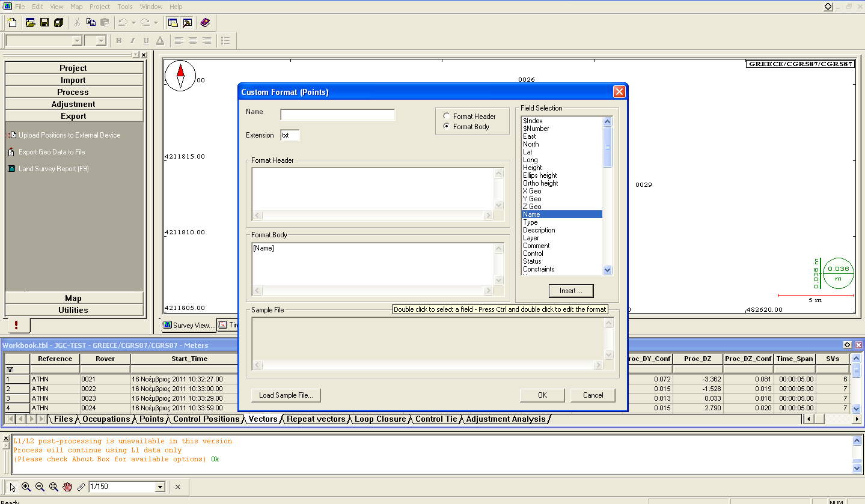Click rover cell 0023 in workbook
The image size is (865, 504).
click(x=105, y=398)
